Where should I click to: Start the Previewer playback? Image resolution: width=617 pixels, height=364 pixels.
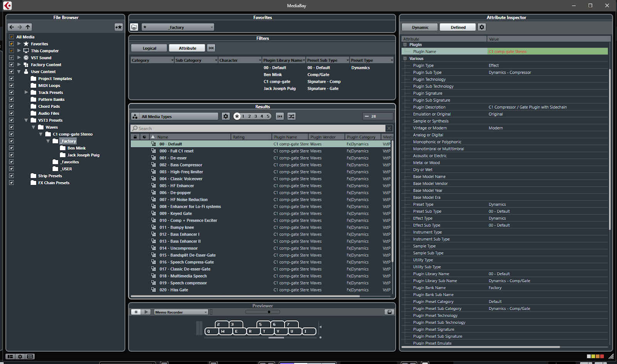pyautogui.click(x=146, y=312)
